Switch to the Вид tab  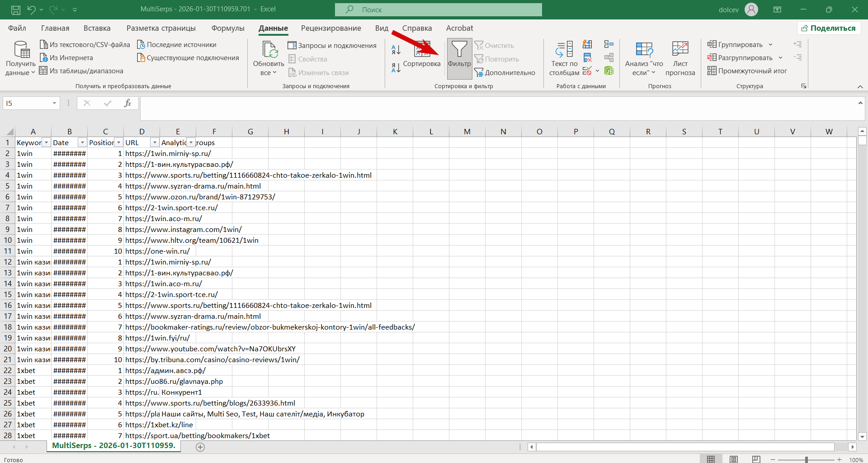click(382, 28)
